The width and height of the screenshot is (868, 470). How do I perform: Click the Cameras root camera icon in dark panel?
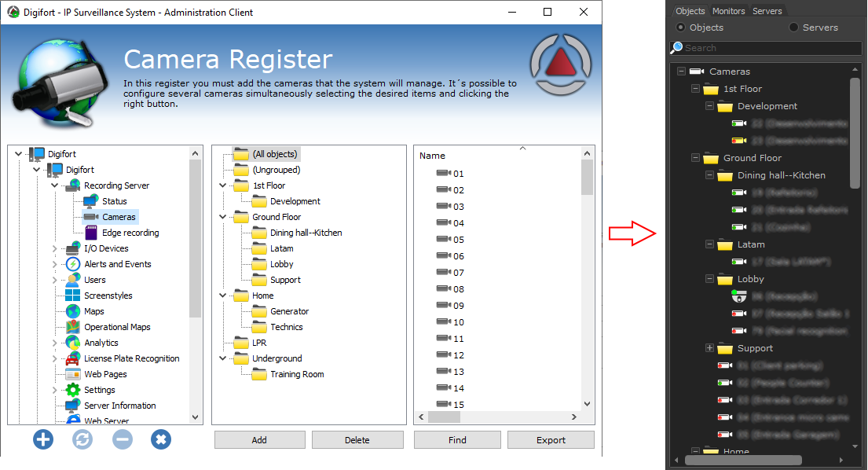(697, 72)
